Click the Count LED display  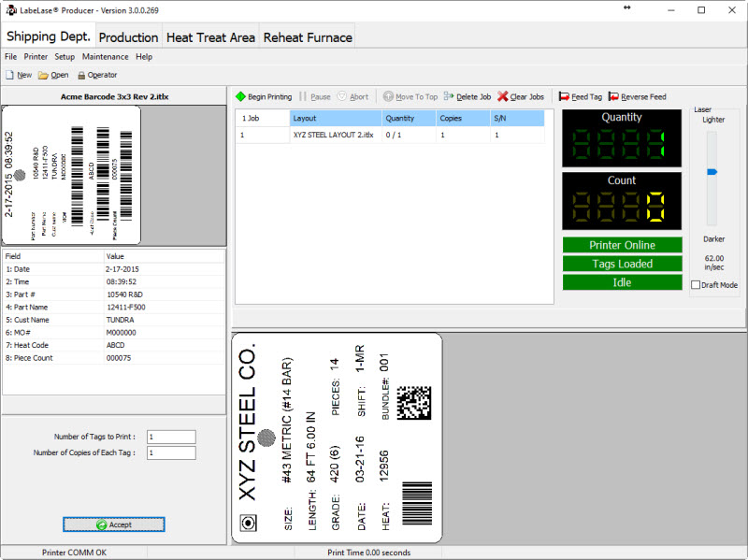[622, 201]
